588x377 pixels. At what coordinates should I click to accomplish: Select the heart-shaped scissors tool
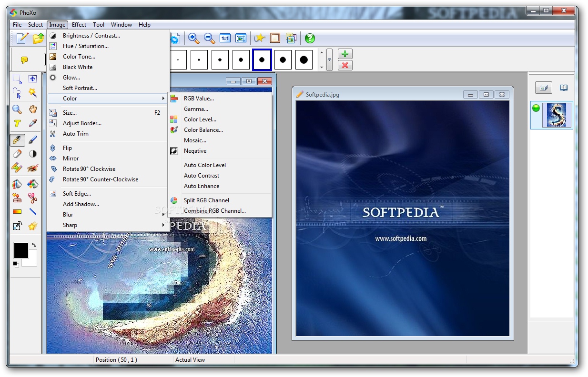click(x=32, y=198)
